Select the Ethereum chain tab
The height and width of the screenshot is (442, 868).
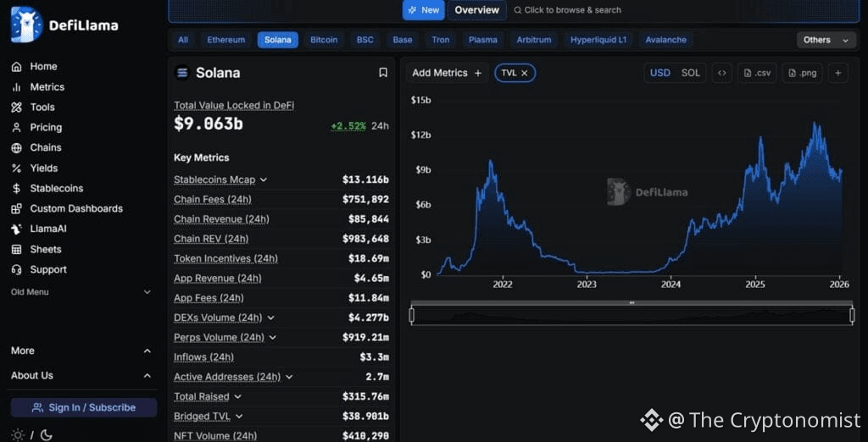(x=226, y=40)
